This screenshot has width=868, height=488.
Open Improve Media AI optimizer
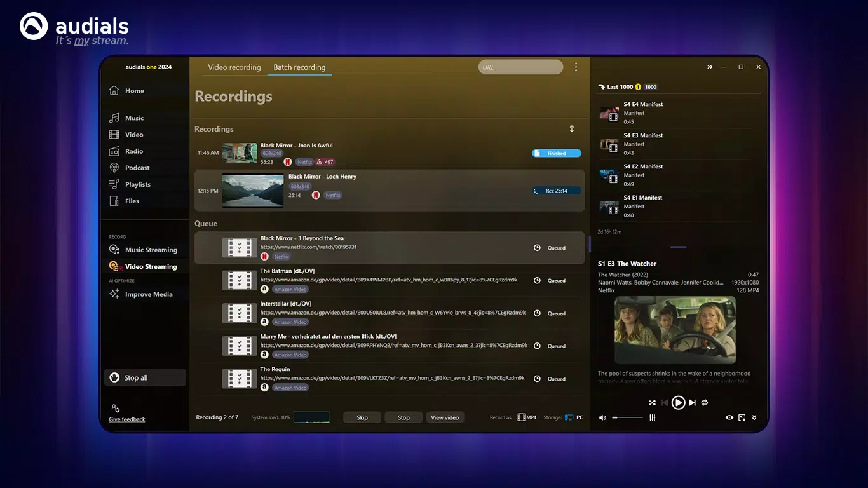click(x=141, y=294)
